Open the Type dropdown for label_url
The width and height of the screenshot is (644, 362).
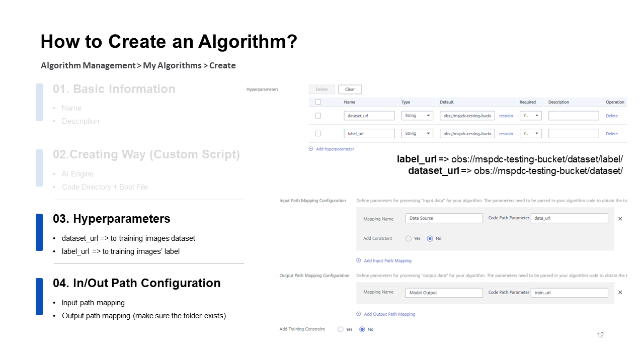click(x=417, y=134)
